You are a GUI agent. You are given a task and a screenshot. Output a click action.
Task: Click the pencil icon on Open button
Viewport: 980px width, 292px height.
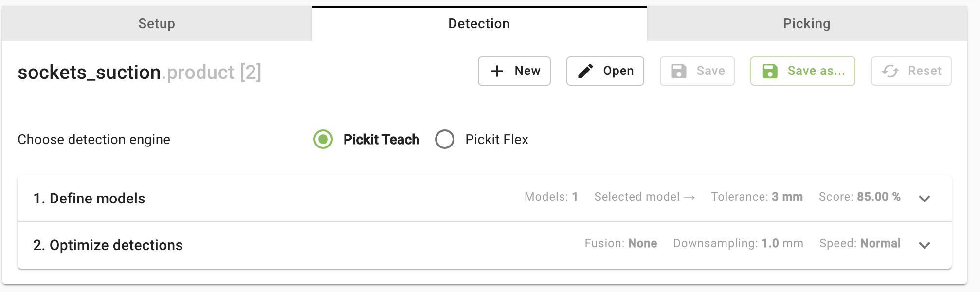click(x=585, y=71)
